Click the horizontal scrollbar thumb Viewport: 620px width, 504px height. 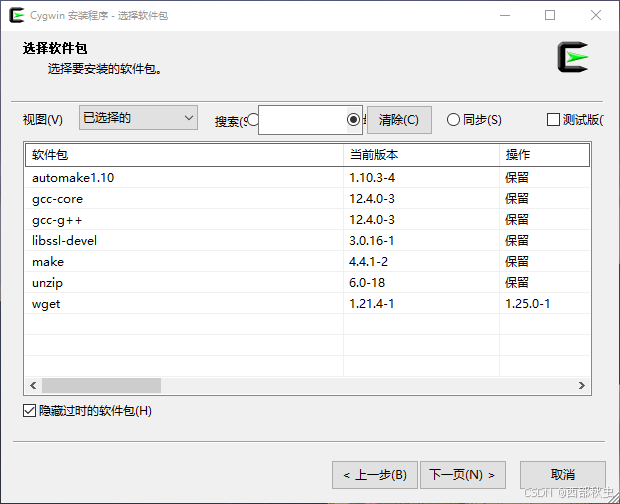coord(101,385)
